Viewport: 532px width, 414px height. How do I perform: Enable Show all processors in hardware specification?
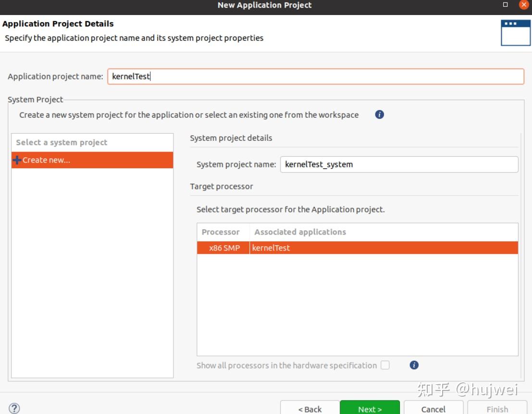(x=385, y=365)
